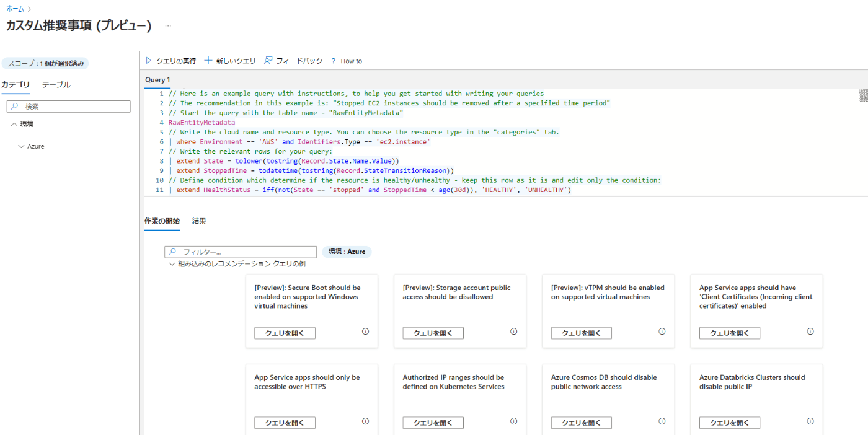
Task: Open the 作業の開始 tab
Action: pyautogui.click(x=162, y=221)
